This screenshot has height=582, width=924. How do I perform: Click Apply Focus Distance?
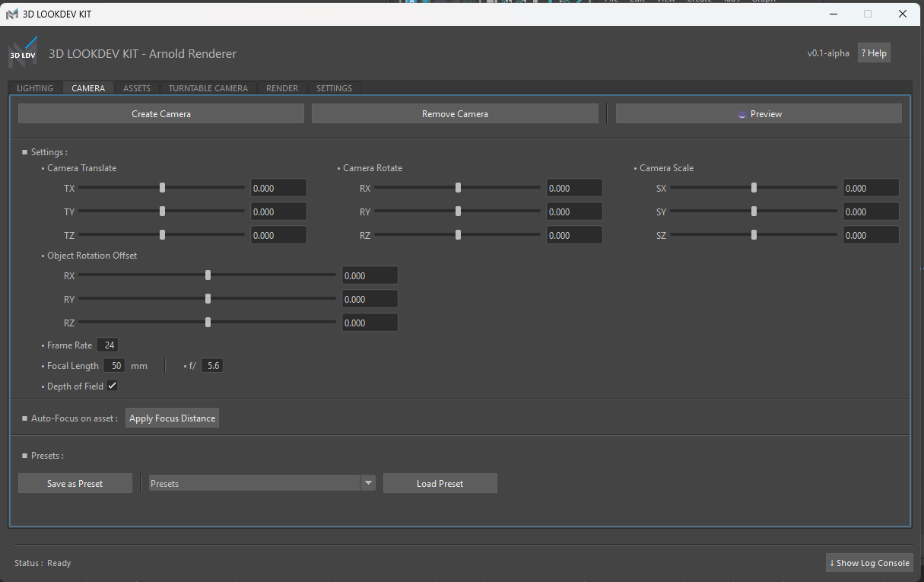172,418
